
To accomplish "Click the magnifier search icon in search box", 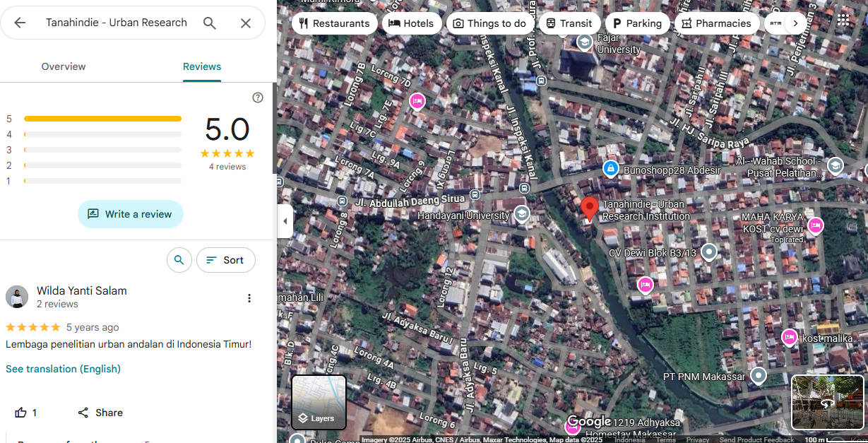I will (210, 23).
